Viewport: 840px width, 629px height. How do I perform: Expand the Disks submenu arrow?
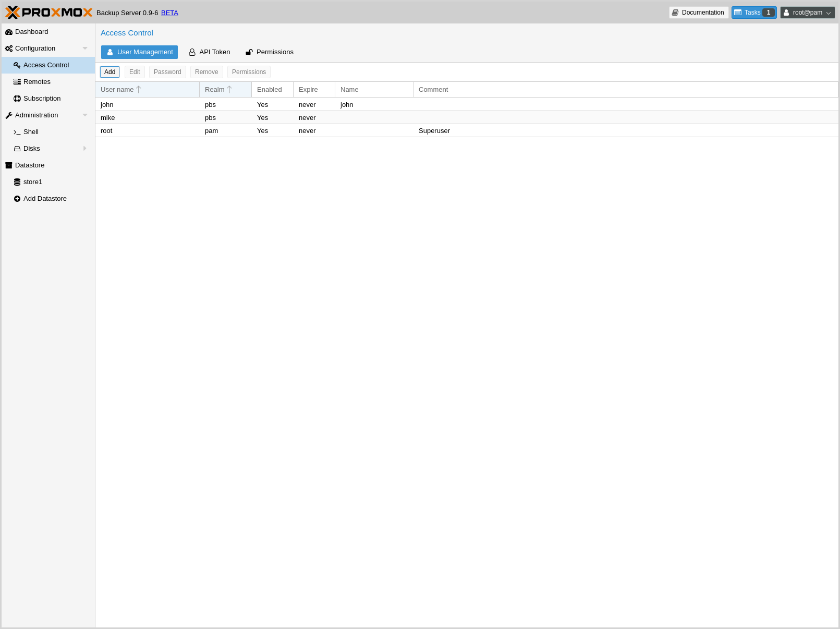coord(85,149)
